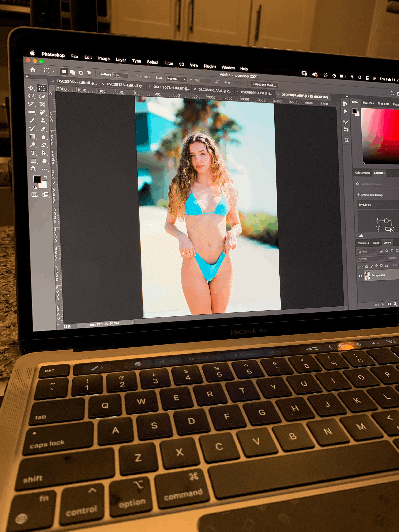Select the Gradient tool

tap(32, 137)
